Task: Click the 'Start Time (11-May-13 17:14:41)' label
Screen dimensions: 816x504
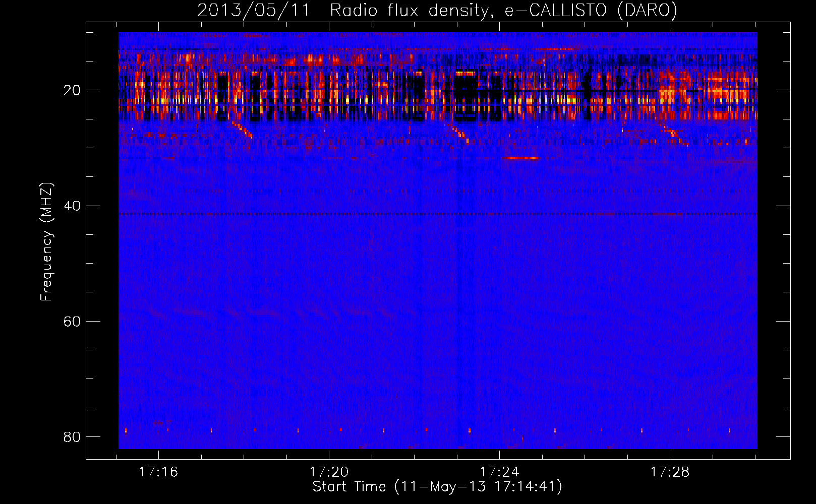Action: click(437, 487)
